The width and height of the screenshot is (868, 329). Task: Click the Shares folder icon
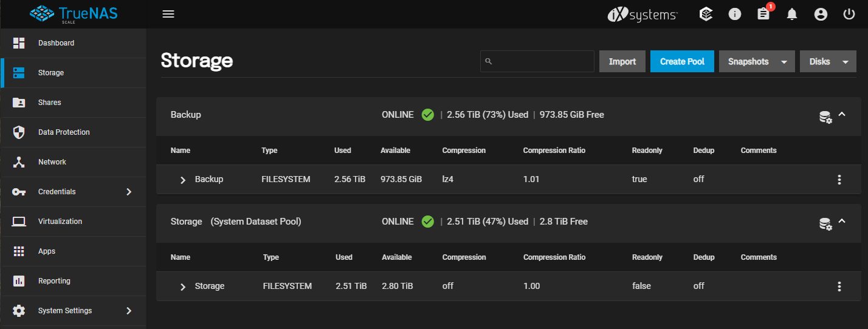coord(19,103)
